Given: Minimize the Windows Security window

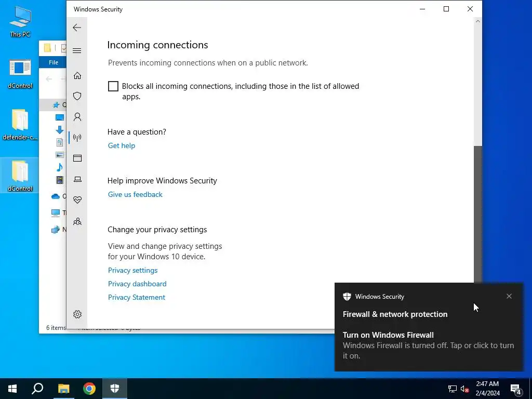Looking at the screenshot, I should point(422,9).
